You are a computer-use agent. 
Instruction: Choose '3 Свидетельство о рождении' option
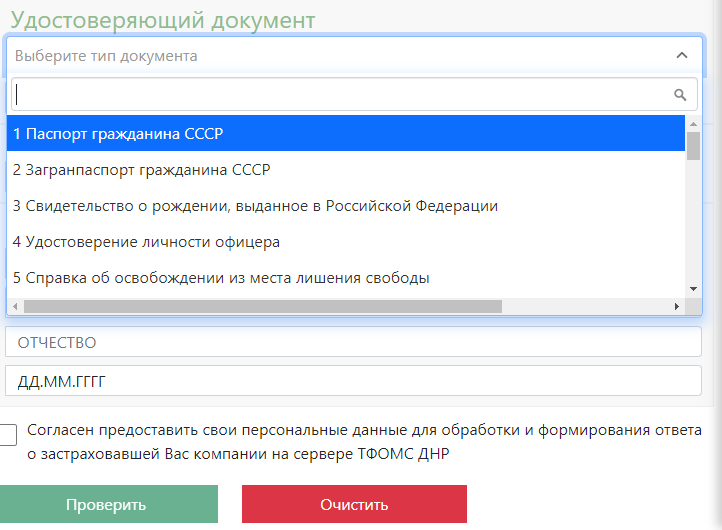pyautogui.click(x=346, y=205)
